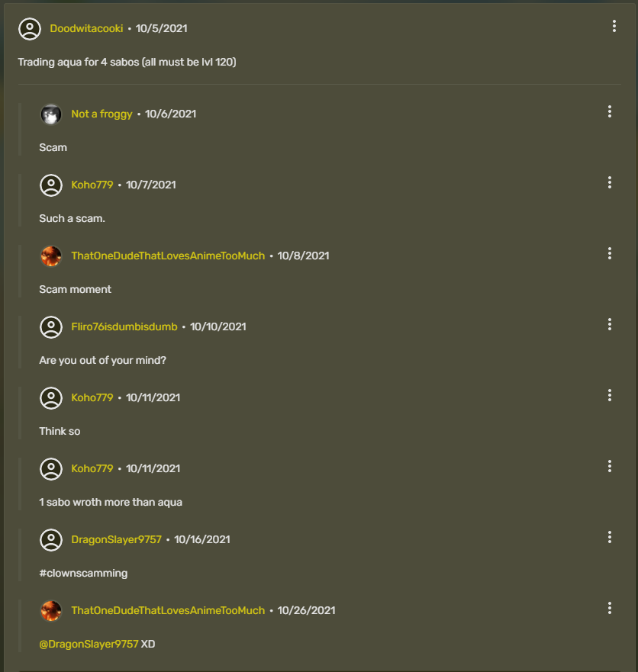Visit the Not a froggy username link
This screenshot has width=638, height=672.
pyautogui.click(x=101, y=114)
